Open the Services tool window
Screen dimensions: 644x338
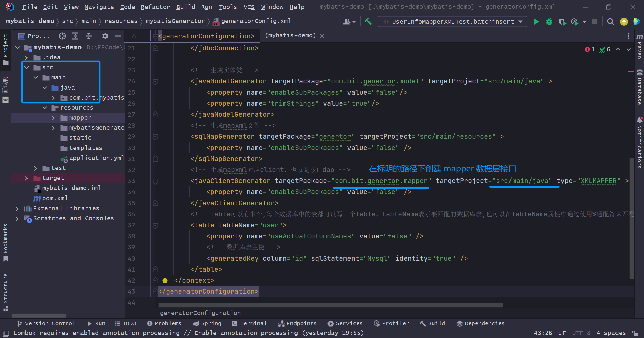pos(345,323)
